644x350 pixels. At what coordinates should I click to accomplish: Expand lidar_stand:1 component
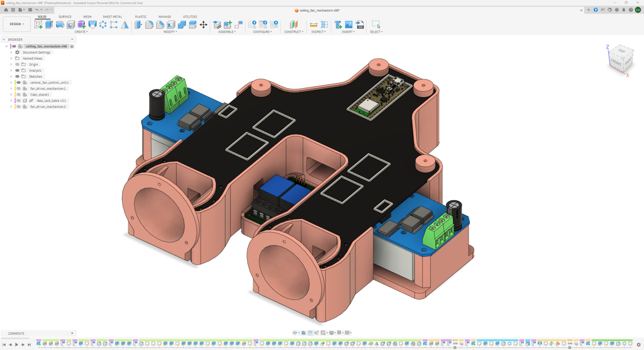(11, 94)
